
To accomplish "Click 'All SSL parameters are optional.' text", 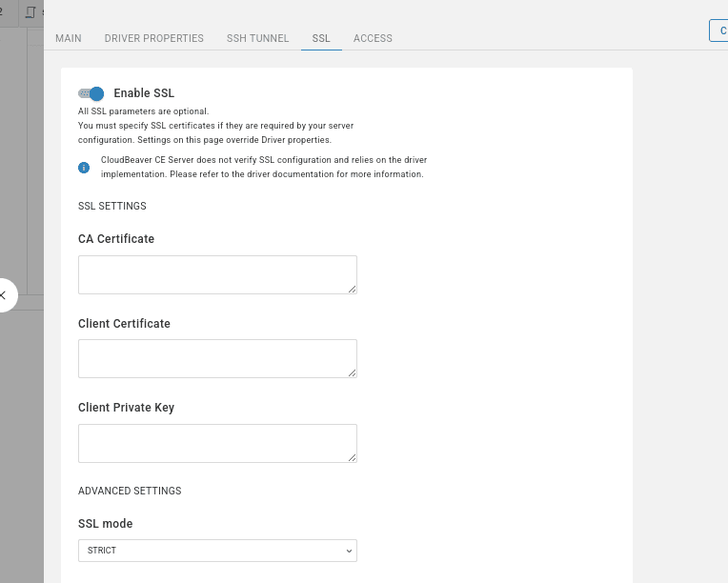I will [144, 111].
